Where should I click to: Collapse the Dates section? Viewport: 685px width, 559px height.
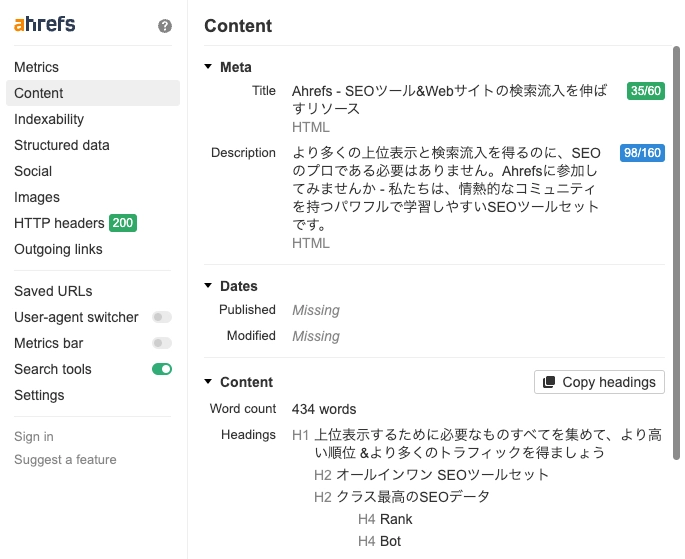click(208, 286)
